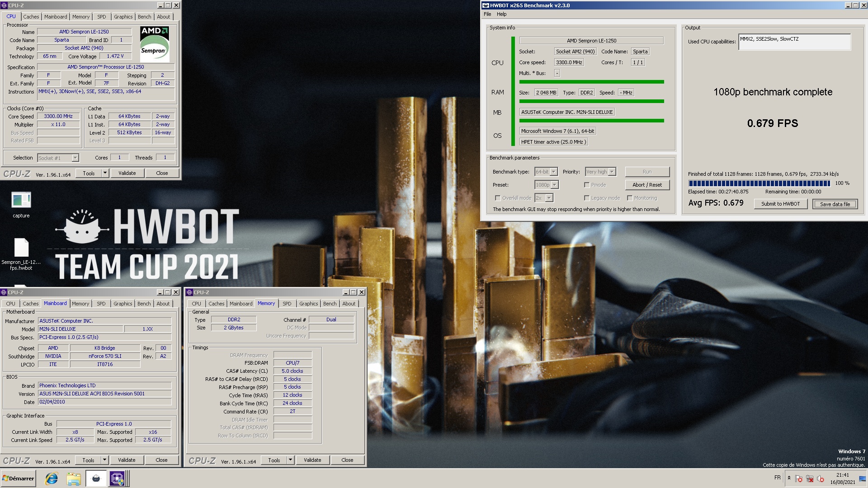Click CPU-Z title bar icon of top-left window

5,5
